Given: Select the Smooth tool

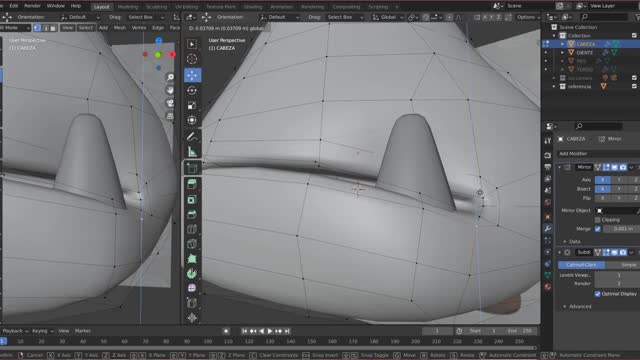Looking at the screenshot, I should (192, 288).
